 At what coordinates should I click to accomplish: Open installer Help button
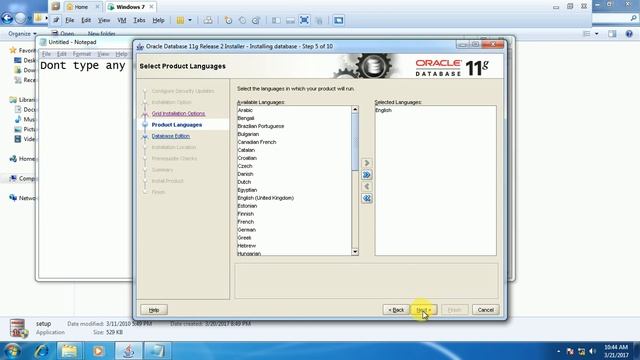pyautogui.click(x=154, y=310)
